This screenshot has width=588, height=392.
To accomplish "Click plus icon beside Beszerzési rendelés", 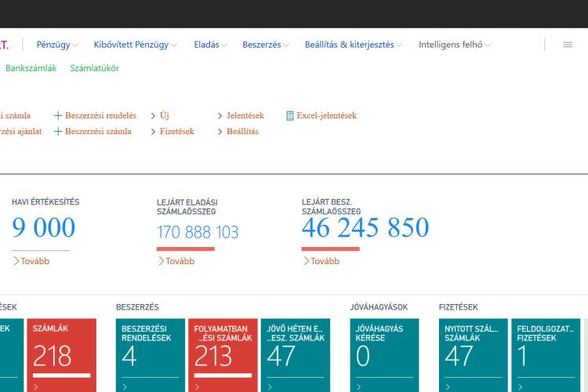I will click(x=58, y=115).
